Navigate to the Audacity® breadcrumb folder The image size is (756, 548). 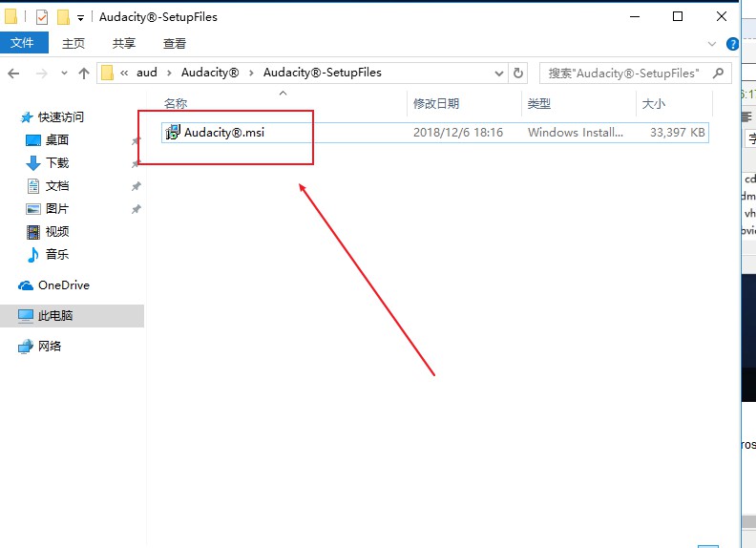(x=210, y=73)
